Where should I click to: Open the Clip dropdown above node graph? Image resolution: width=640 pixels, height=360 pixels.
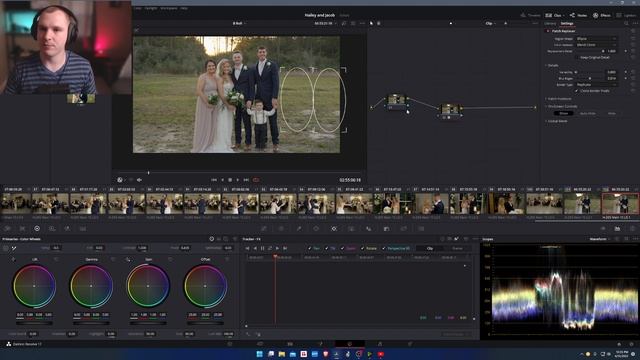pos(491,24)
